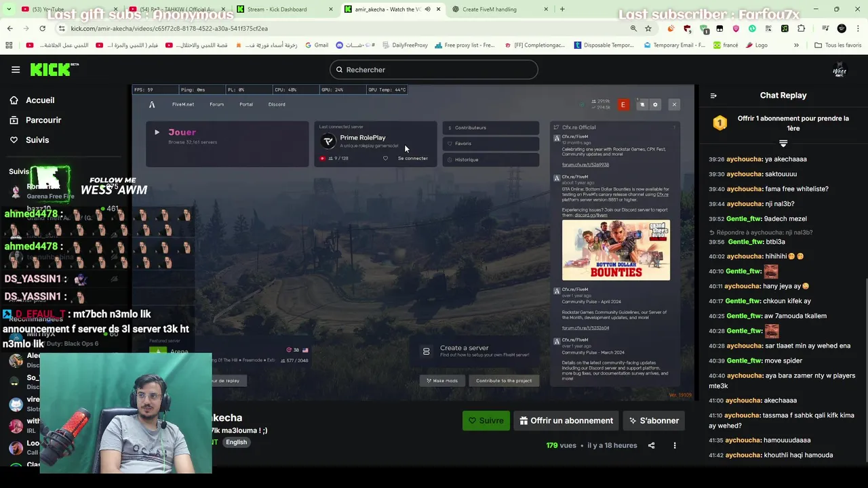
Task: Click the pink shield extension icon
Action: point(736,28)
